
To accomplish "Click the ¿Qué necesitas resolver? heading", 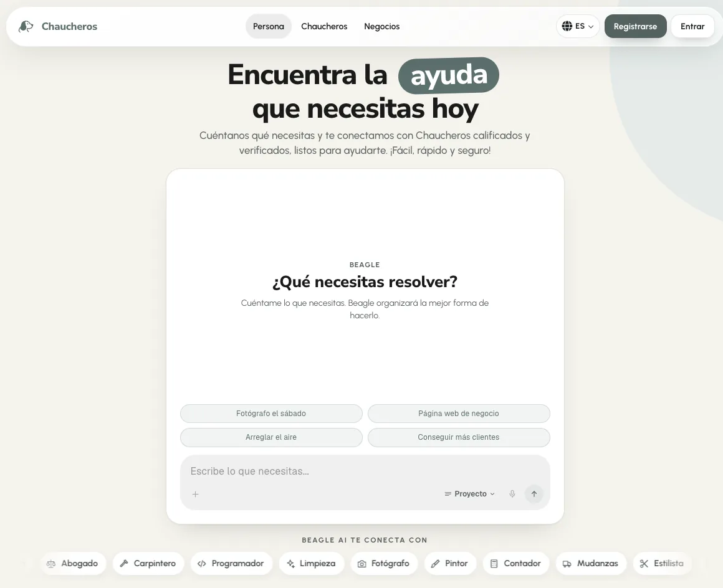I will point(365,282).
